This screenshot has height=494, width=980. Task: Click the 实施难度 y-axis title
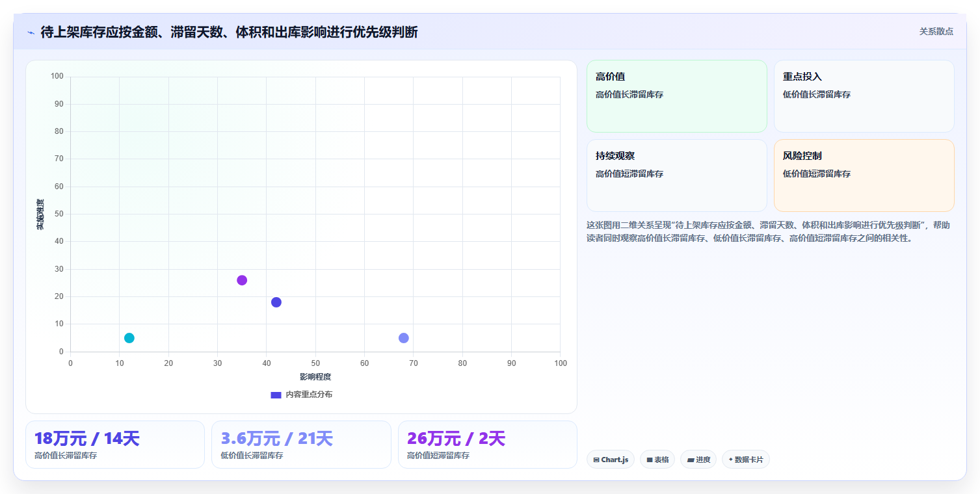click(40, 214)
